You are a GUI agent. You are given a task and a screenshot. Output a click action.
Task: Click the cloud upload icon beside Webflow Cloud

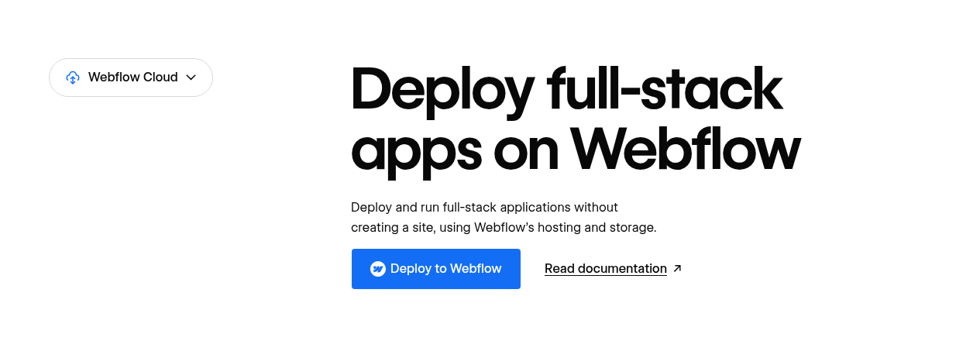click(73, 78)
